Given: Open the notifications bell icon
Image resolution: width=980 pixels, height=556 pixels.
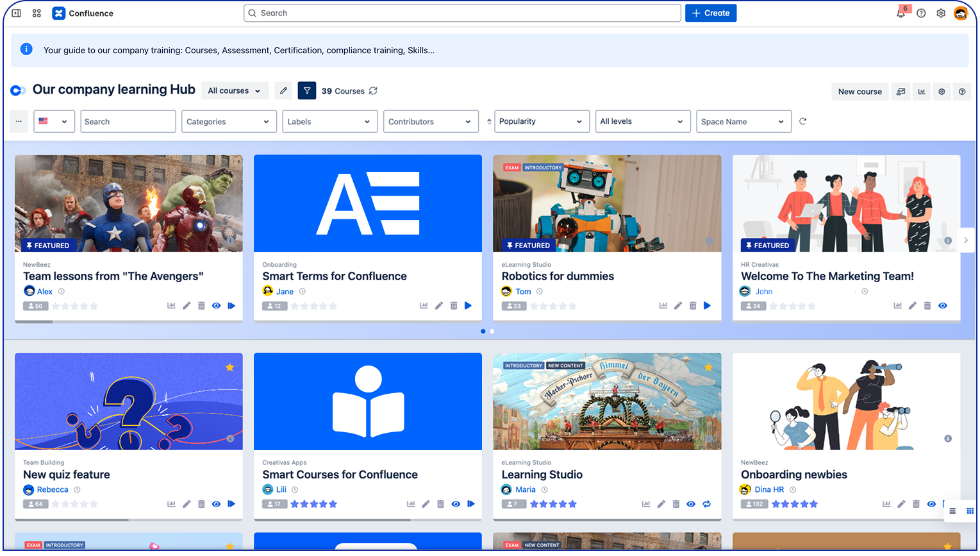Looking at the screenshot, I should pyautogui.click(x=901, y=13).
